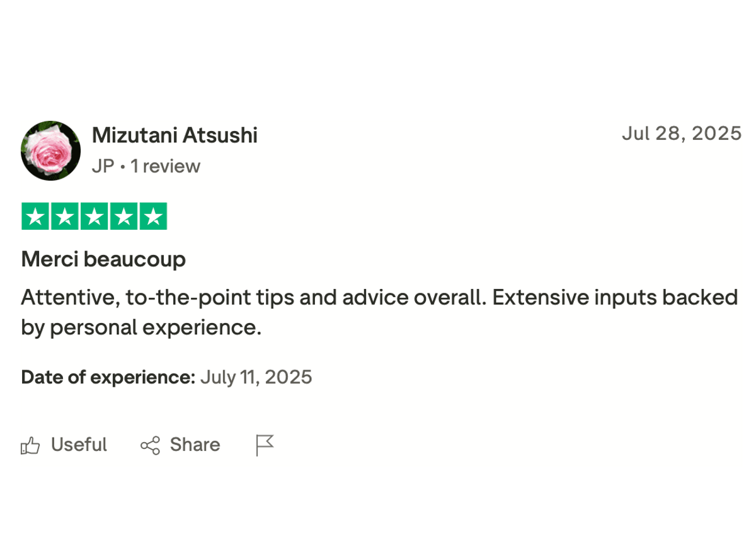Click the second green rating star
The image size is (756, 539).
point(65,217)
